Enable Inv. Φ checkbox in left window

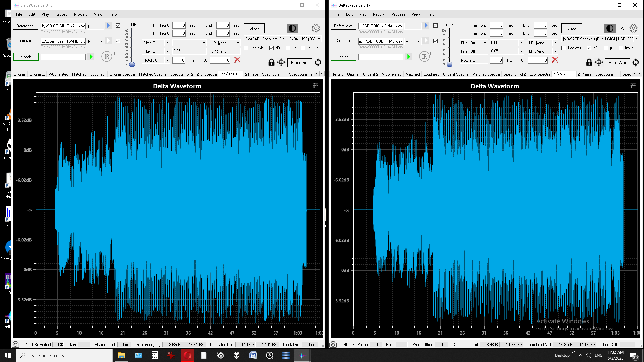303,48
